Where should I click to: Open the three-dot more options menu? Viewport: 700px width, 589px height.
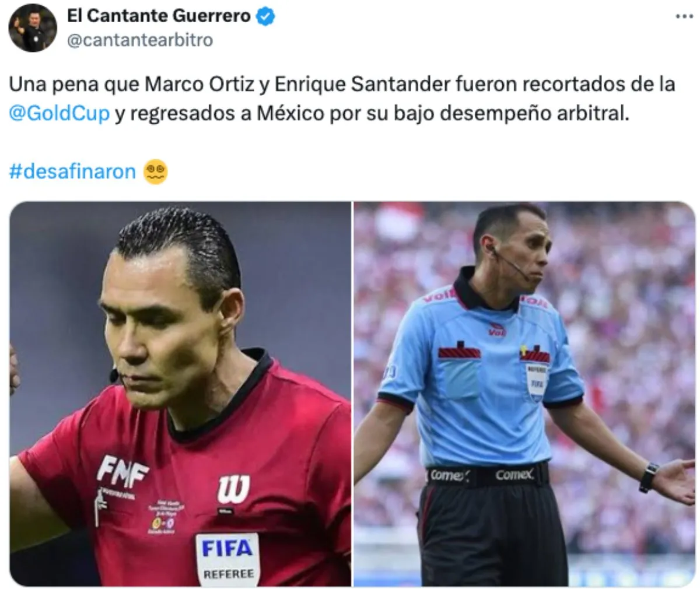pyautogui.click(x=684, y=16)
